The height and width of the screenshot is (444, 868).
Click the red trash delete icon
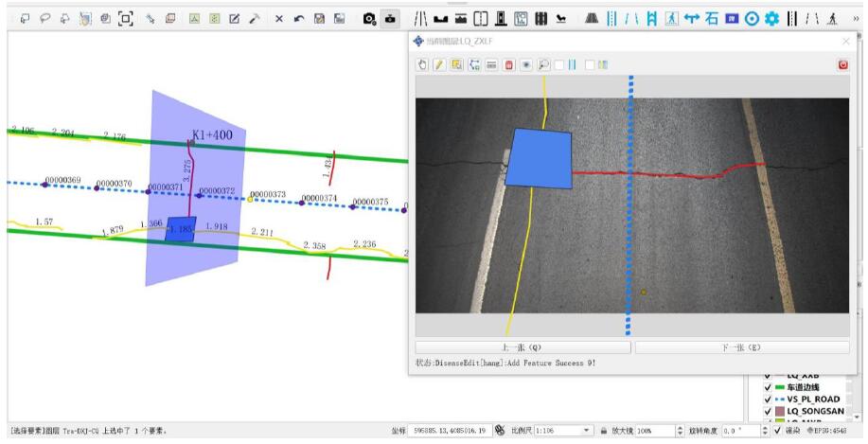[x=508, y=64]
